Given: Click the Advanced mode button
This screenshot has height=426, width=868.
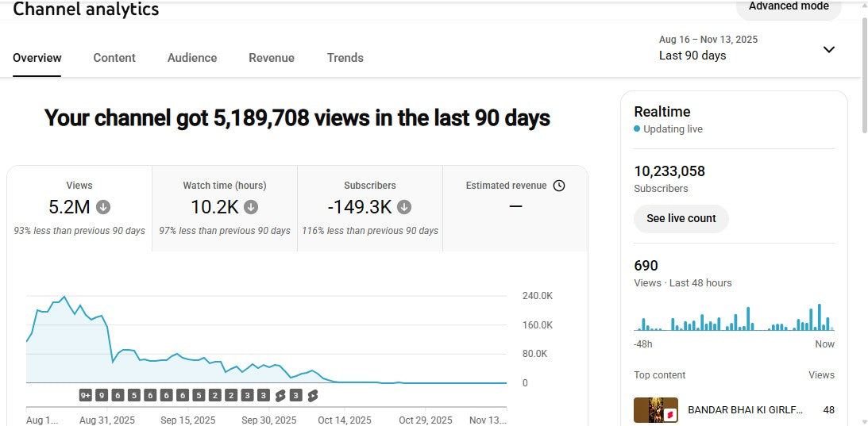Looking at the screenshot, I should (x=788, y=7).
